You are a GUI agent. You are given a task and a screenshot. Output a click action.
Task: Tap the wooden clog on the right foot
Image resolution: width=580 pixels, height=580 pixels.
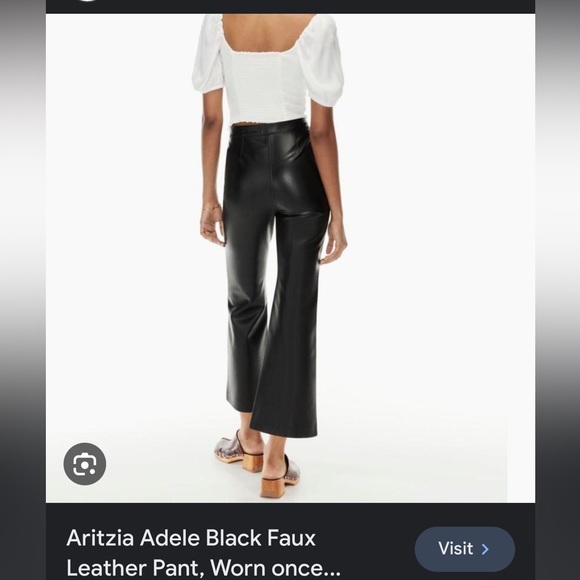280,477
